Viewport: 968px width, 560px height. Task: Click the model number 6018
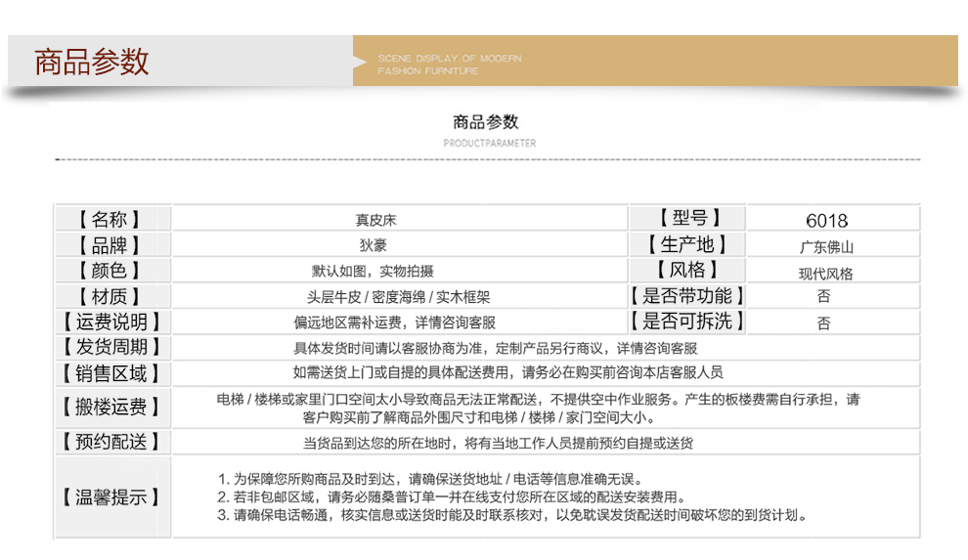(x=826, y=220)
